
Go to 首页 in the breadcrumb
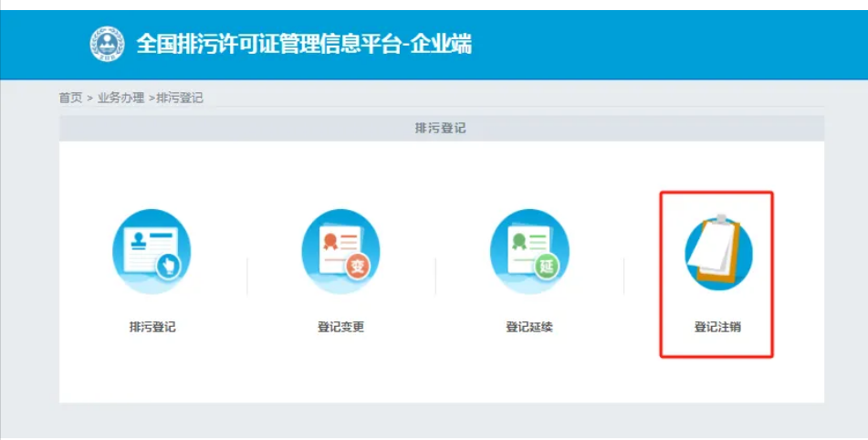click(x=70, y=98)
